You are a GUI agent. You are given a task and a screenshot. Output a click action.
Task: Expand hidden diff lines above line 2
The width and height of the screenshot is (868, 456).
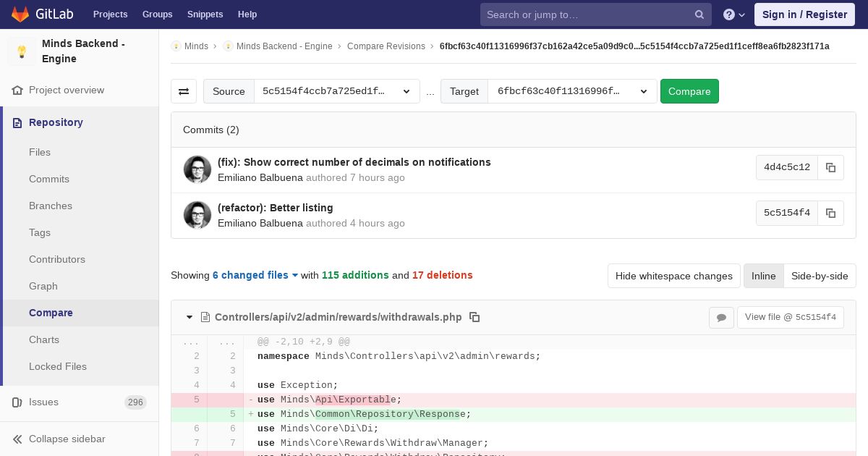point(208,342)
